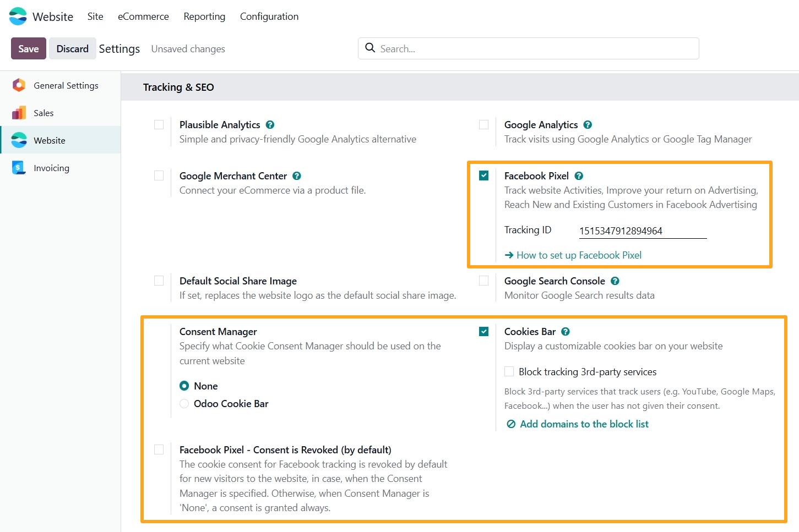Open How to set up Facebook Pixel link
The image size is (799, 532).
coord(578,255)
